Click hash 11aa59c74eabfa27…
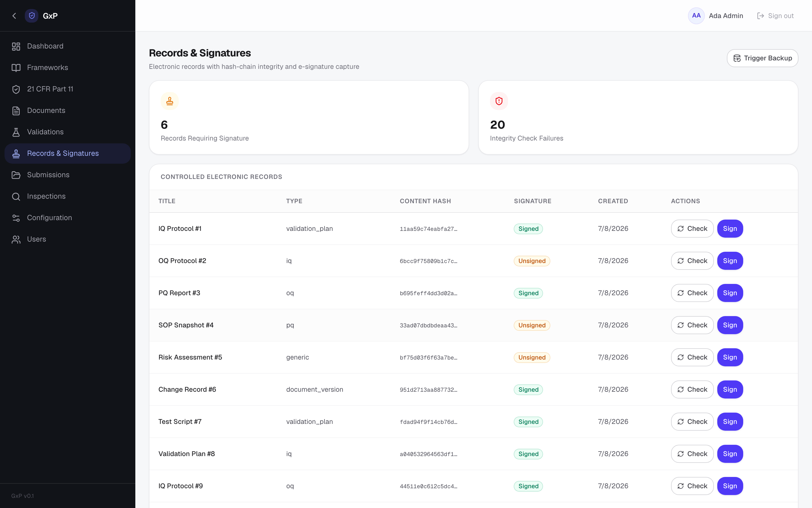The height and width of the screenshot is (508, 812). click(428, 229)
